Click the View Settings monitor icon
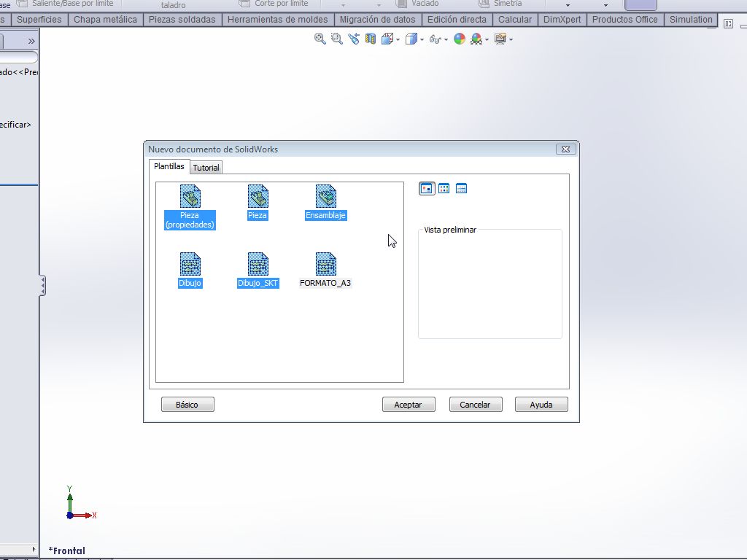Screen dimensions: 747x560 [x=500, y=39]
